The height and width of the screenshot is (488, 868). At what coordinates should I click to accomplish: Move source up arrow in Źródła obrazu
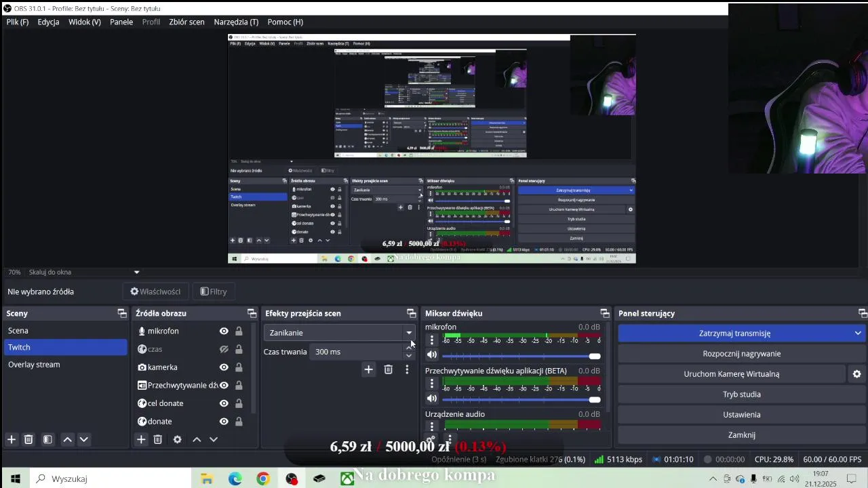pyautogui.click(x=197, y=439)
